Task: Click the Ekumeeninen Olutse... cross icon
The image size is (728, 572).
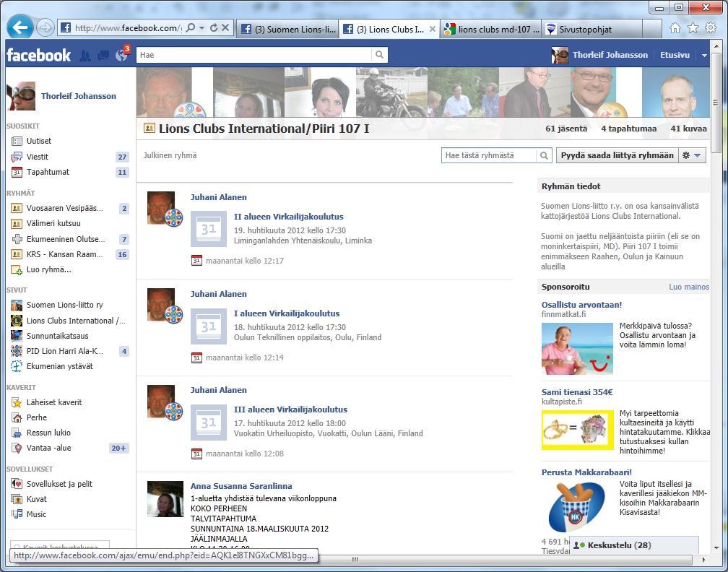Action: 17,239
